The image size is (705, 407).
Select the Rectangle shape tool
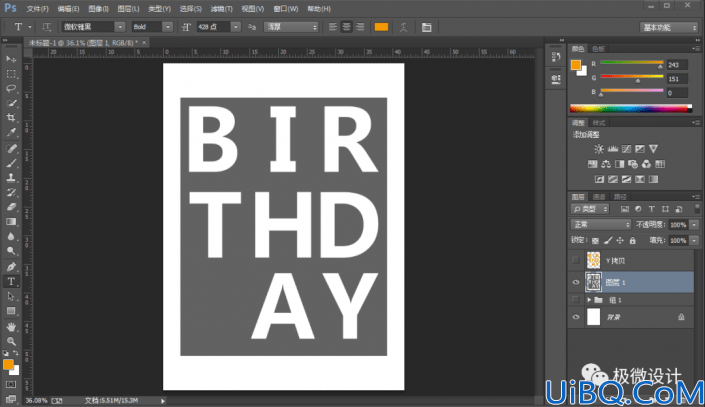pyautogui.click(x=11, y=311)
